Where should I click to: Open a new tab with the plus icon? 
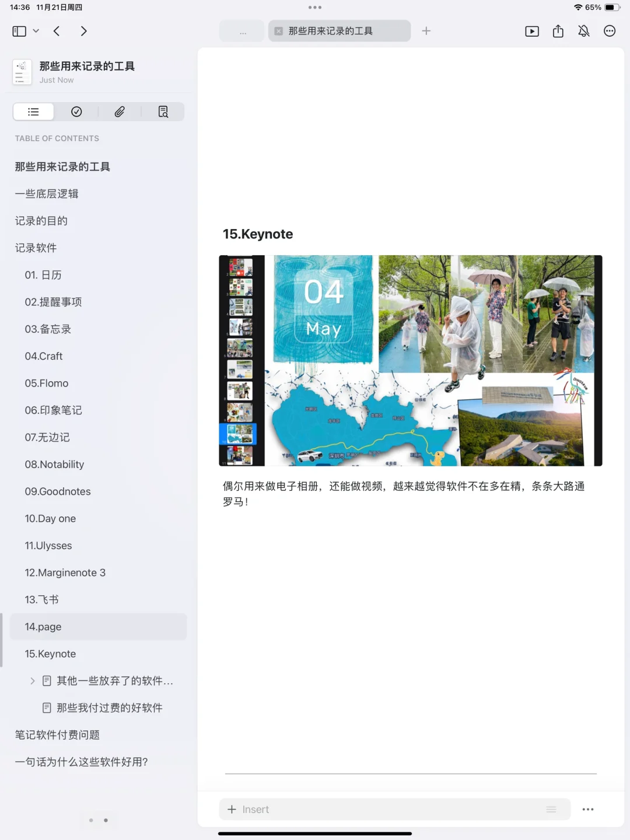pyautogui.click(x=426, y=31)
